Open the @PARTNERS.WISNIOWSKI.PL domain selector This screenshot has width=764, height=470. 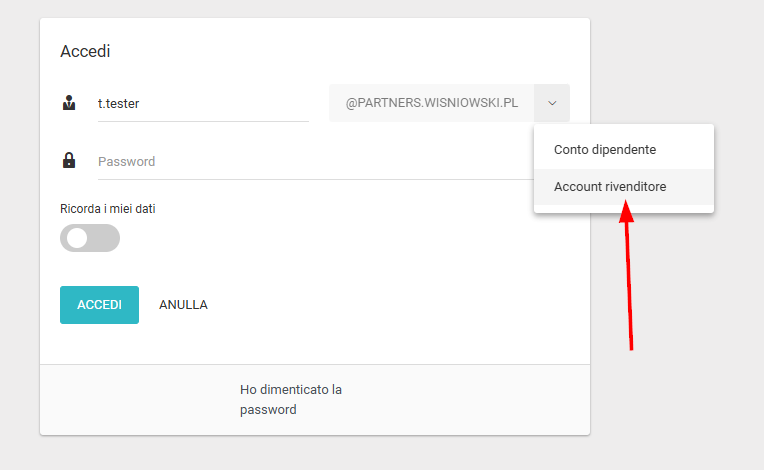(431, 103)
